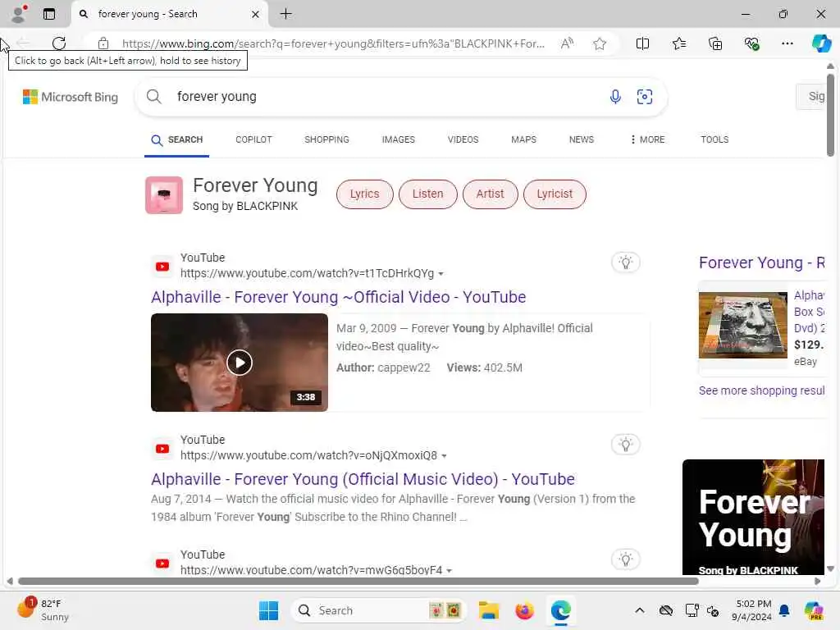Image resolution: width=840 pixels, height=630 pixels.
Task: Click the browser profile avatar icon
Action: click(19, 14)
